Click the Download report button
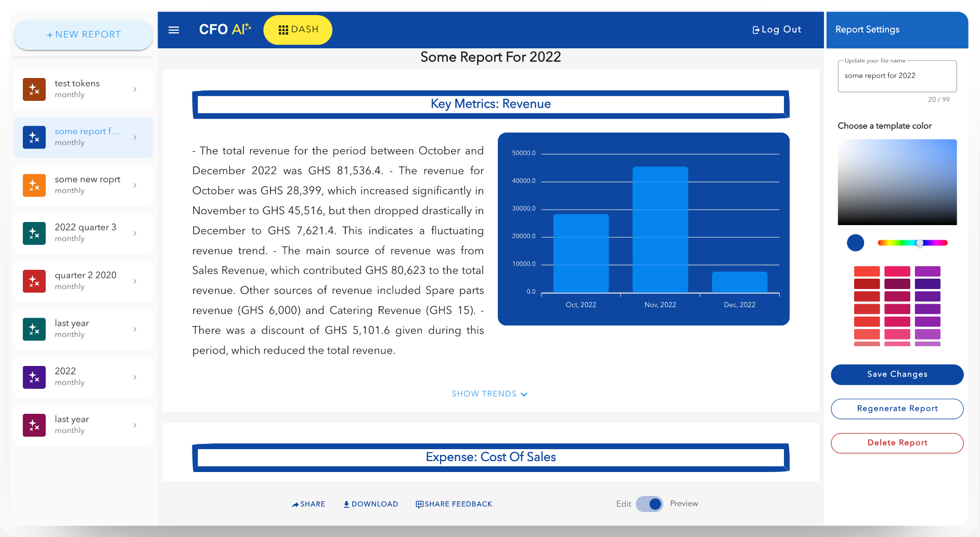Screen dimensions: 980x537 (370, 504)
